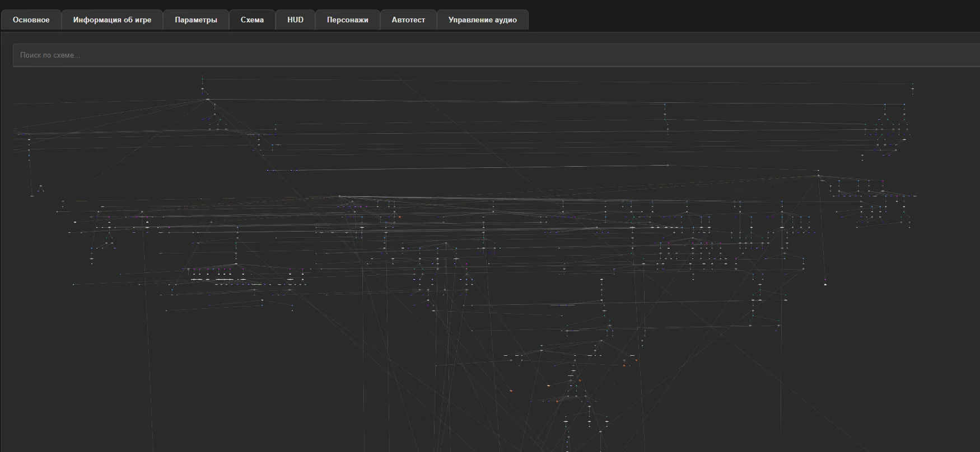Click the topmost green node above the top-left hub
Image resolution: width=980 pixels, height=452 pixels.
(x=203, y=79)
